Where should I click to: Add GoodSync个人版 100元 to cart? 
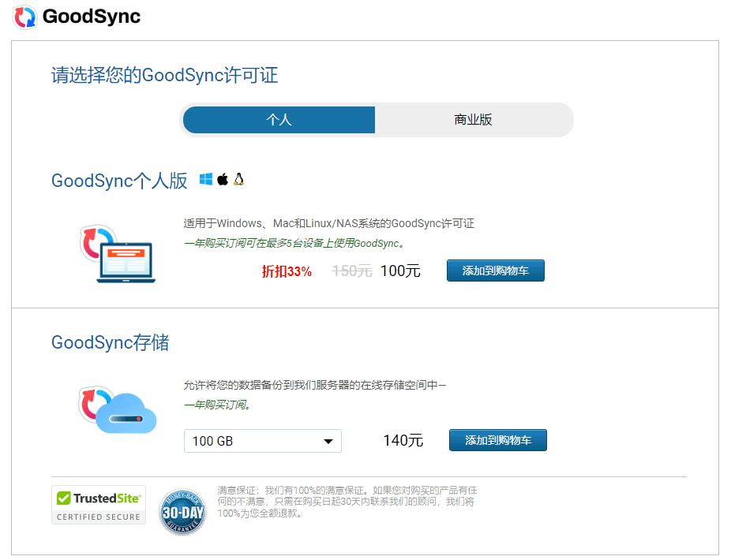point(496,271)
